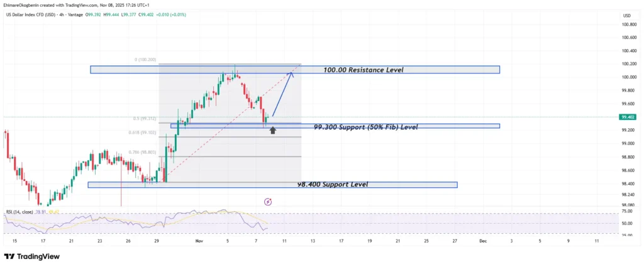Click the 100.000 price axis label
This screenshot has width=644, height=267.
(629, 77)
